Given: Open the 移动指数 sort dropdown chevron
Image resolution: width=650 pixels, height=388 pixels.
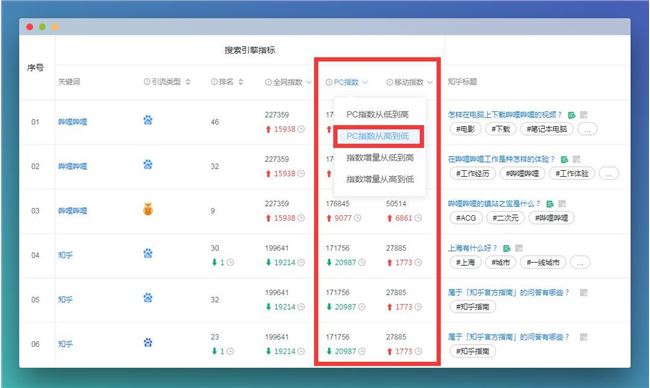Looking at the screenshot, I should coord(429,82).
